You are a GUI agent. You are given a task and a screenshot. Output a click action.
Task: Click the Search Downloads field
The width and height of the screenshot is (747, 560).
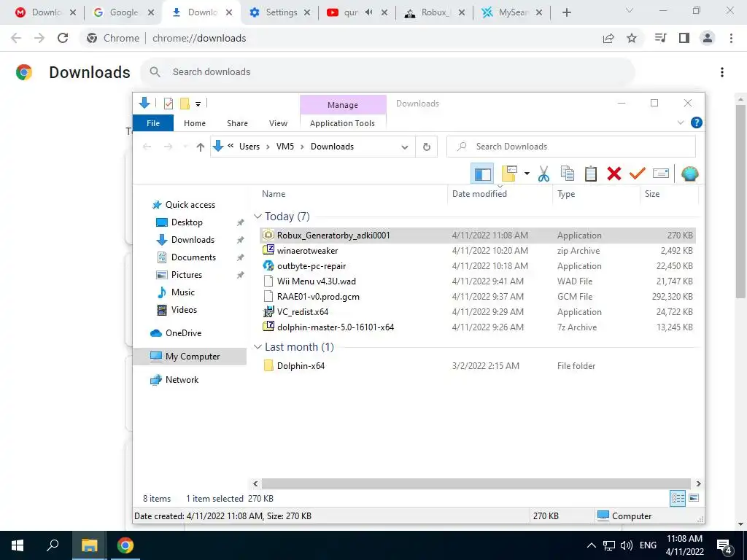pos(570,147)
